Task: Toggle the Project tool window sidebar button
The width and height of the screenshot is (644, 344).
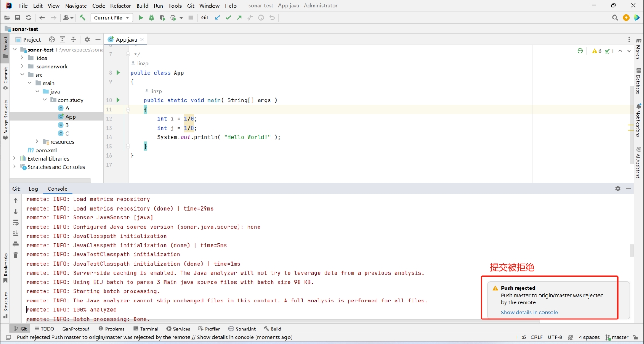Action: coord(5,47)
